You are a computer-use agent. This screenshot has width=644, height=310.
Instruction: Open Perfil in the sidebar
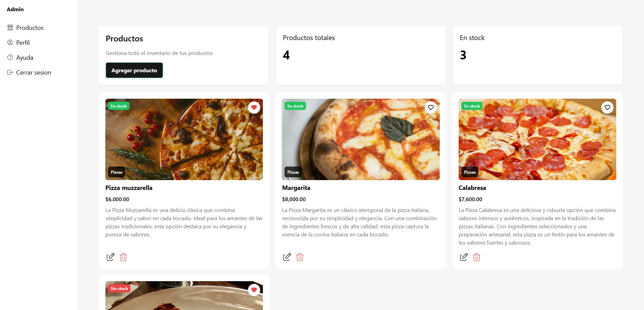tap(23, 43)
